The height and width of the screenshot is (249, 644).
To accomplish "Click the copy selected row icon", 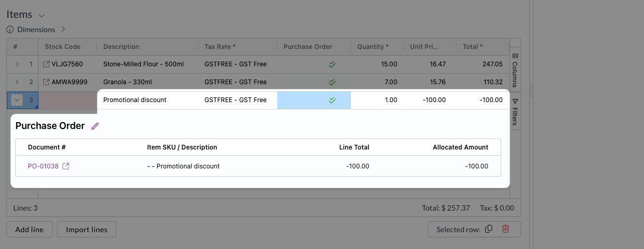I will pyautogui.click(x=489, y=229).
